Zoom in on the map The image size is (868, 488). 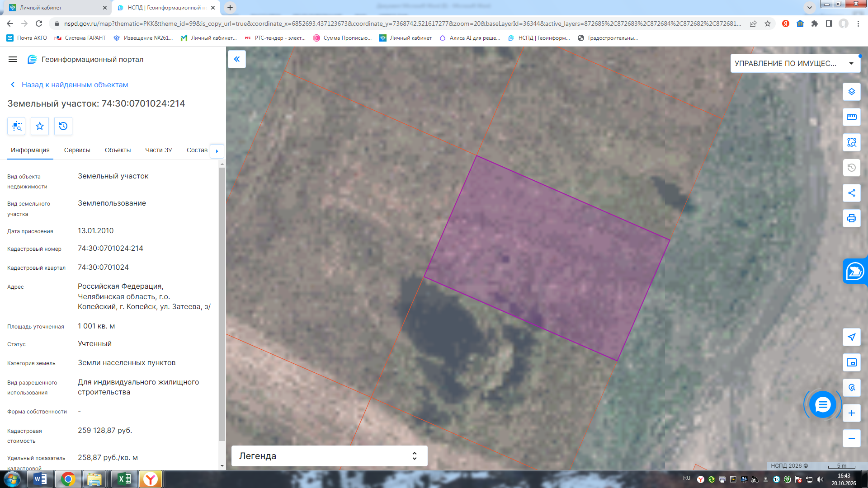point(852,413)
